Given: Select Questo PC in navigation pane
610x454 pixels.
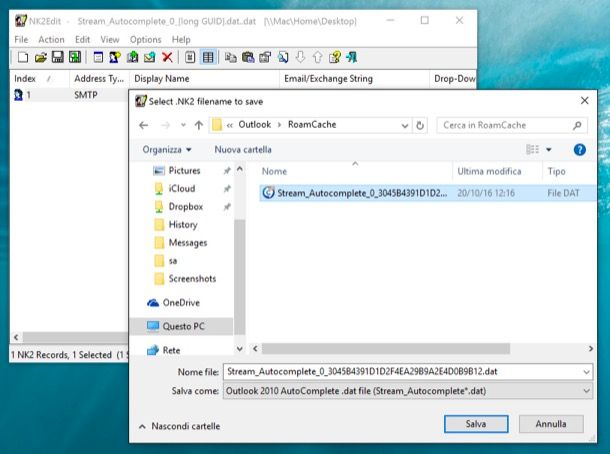Looking at the screenshot, I should point(183,326).
